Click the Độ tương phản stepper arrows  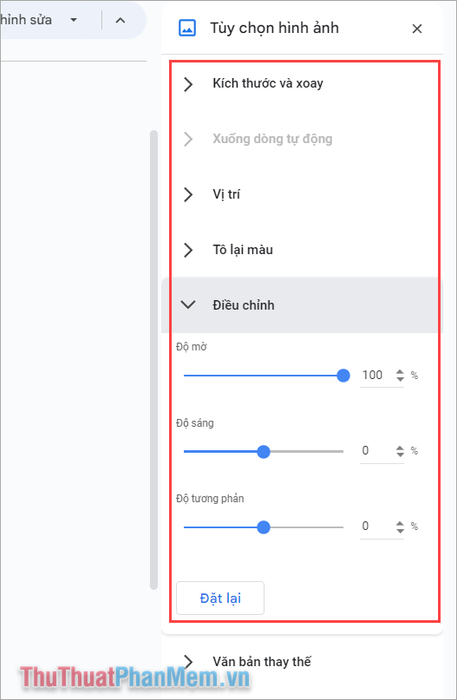(400, 527)
